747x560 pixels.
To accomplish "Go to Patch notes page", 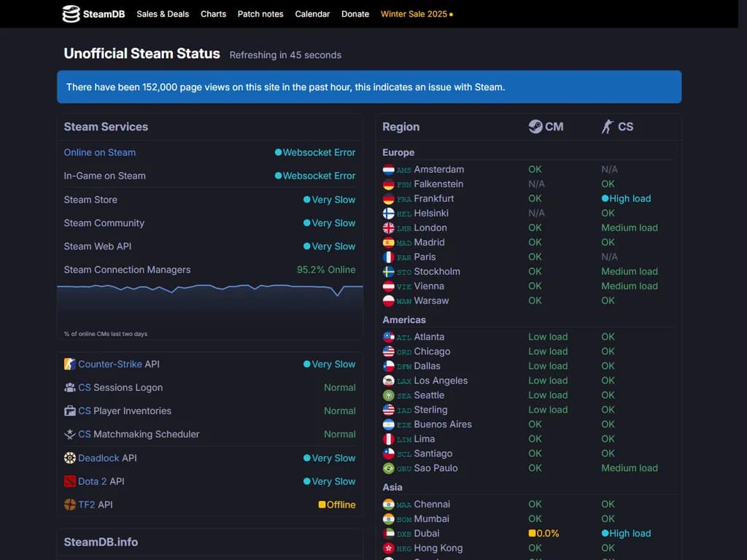I will coord(260,14).
